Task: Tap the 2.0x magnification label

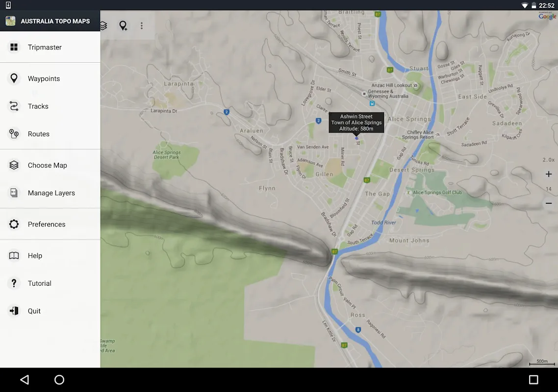Action: coord(548,160)
